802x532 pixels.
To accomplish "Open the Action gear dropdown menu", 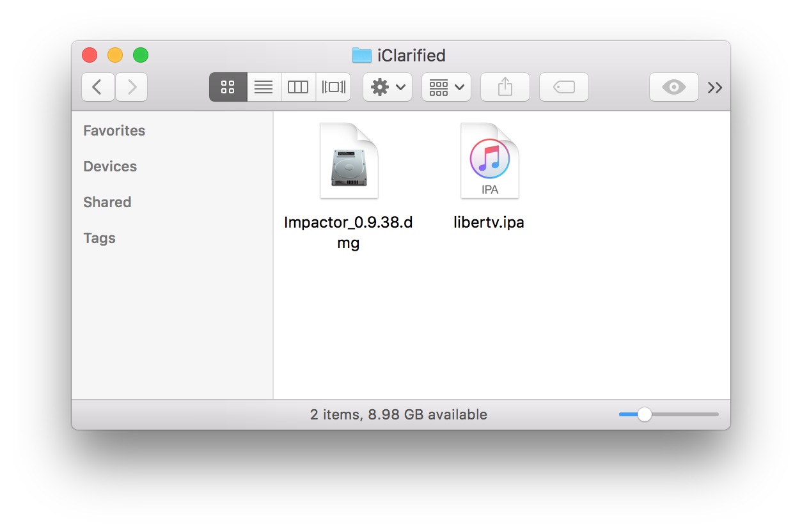I will [x=388, y=87].
